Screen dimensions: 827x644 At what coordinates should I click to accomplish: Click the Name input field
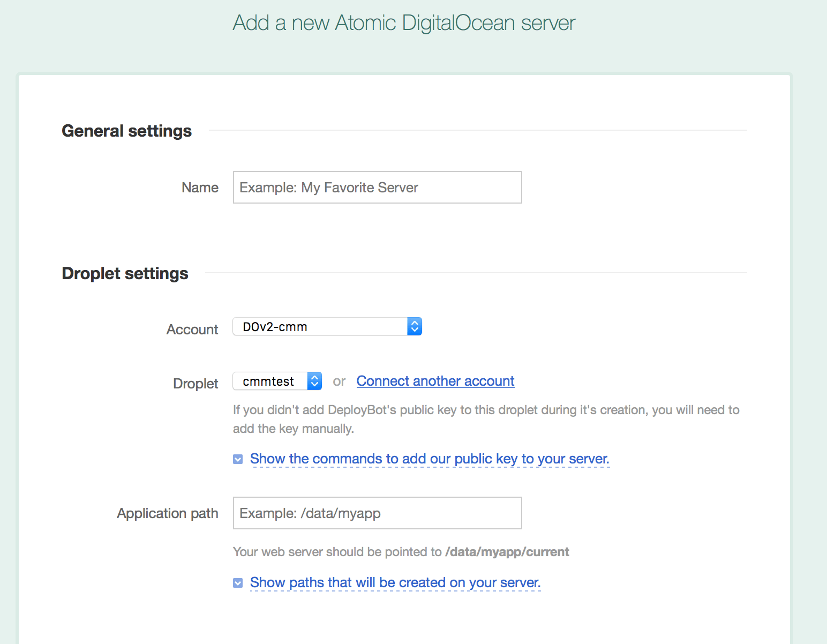(x=377, y=187)
